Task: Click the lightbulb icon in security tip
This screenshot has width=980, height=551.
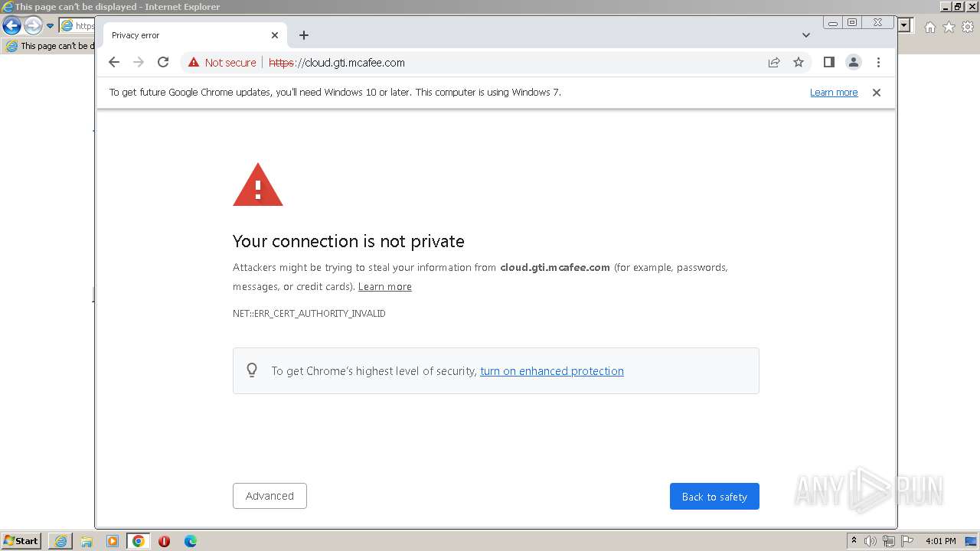Action: coord(252,370)
